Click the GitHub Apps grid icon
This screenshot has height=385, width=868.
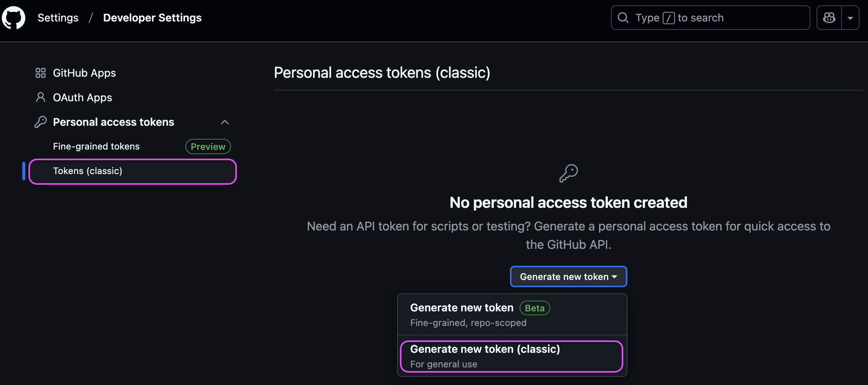(x=41, y=73)
